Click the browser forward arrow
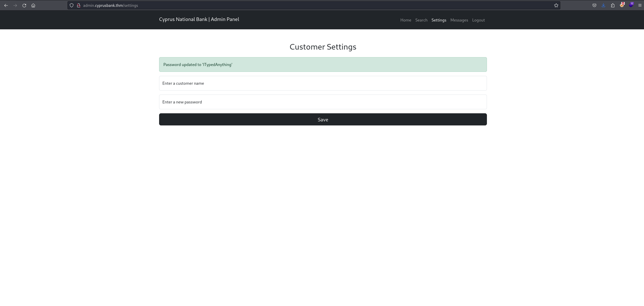This screenshot has height=306, width=644. (15, 5)
